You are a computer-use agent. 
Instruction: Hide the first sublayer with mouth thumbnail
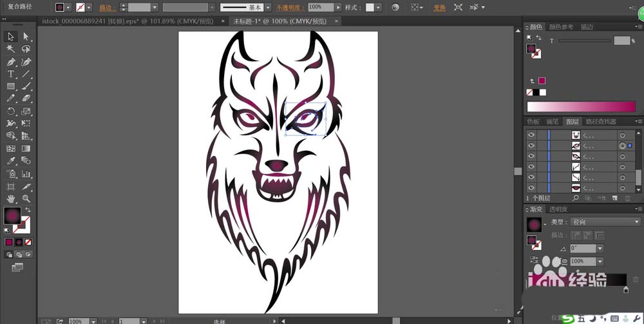(531, 135)
